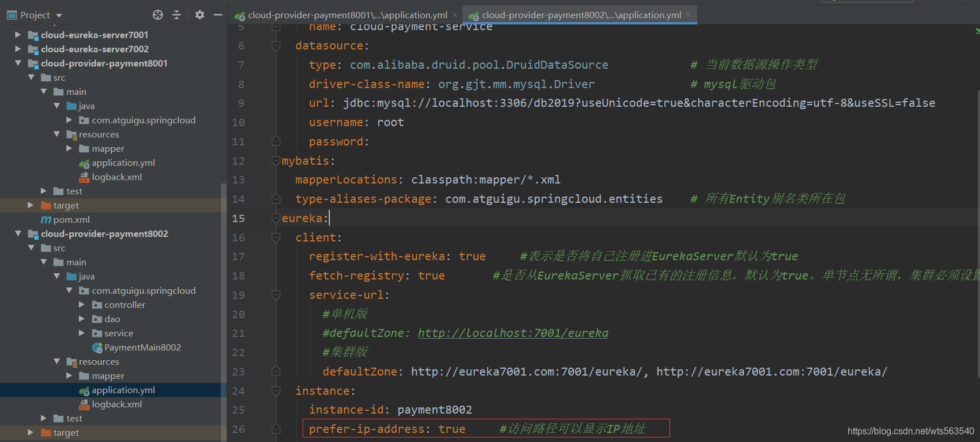
Task: Click the controller package icon
Action: (x=97, y=305)
